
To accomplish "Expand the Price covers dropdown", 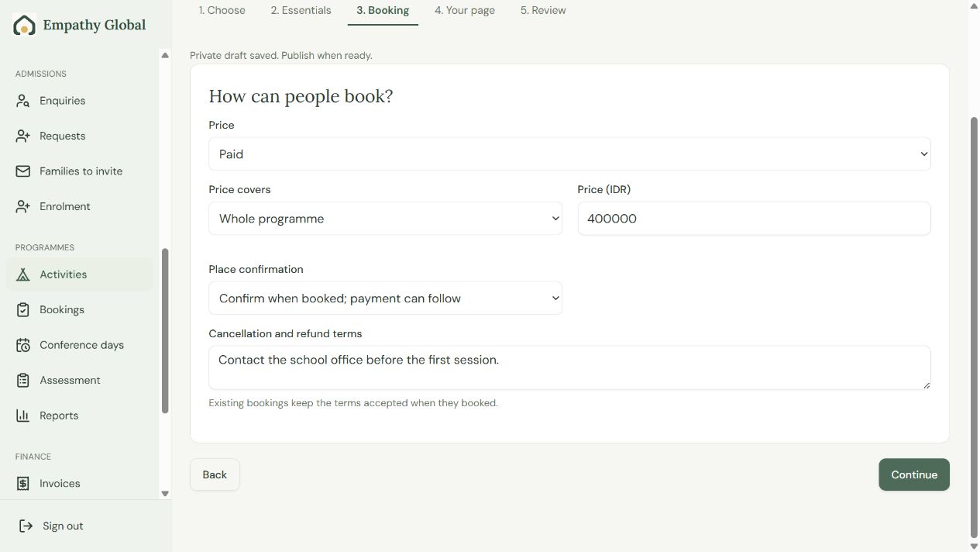I will pos(385,219).
